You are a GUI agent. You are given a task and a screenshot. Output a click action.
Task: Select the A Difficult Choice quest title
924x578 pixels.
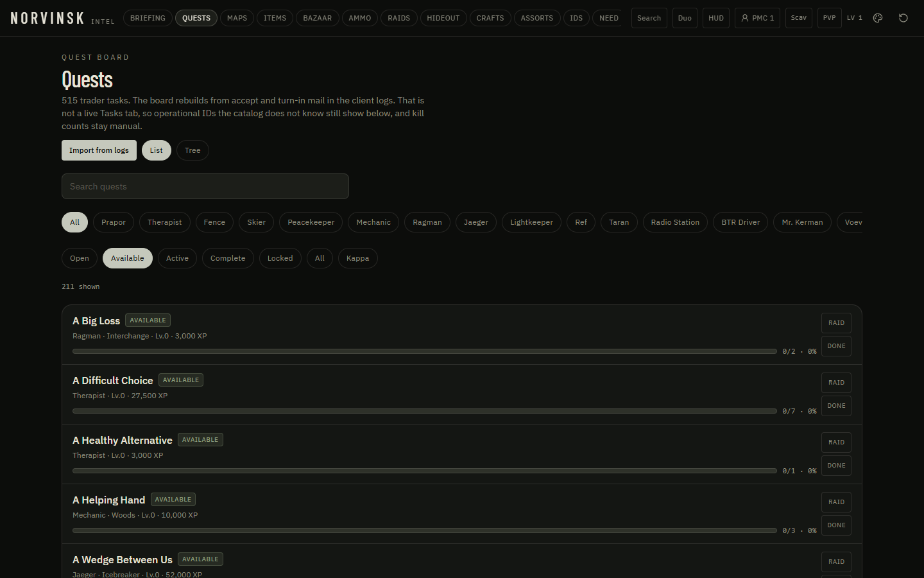click(x=113, y=381)
